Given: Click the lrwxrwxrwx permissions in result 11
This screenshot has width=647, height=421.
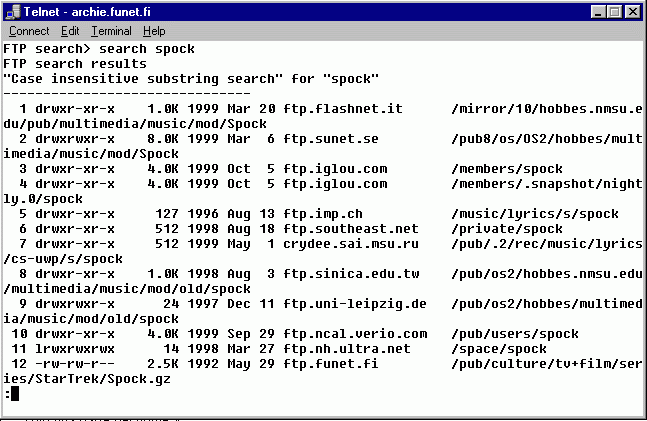Looking at the screenshot, I should [x=75, y=349].
